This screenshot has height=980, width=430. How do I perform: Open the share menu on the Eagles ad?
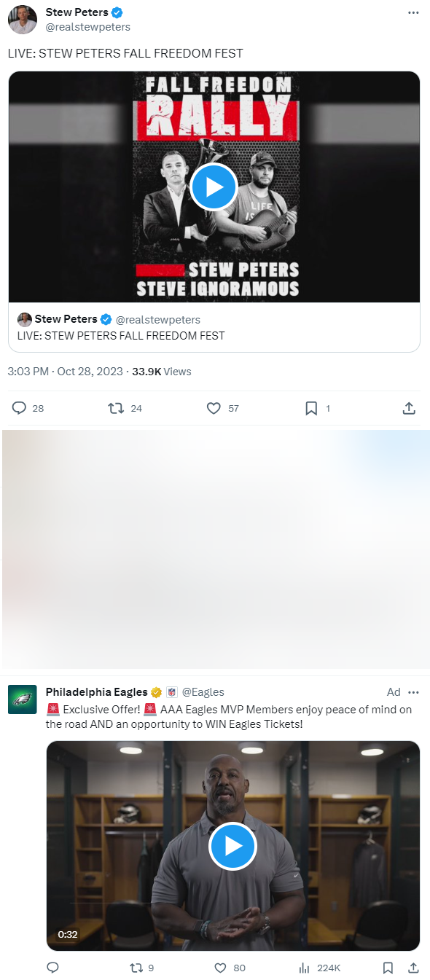point(413,968)
